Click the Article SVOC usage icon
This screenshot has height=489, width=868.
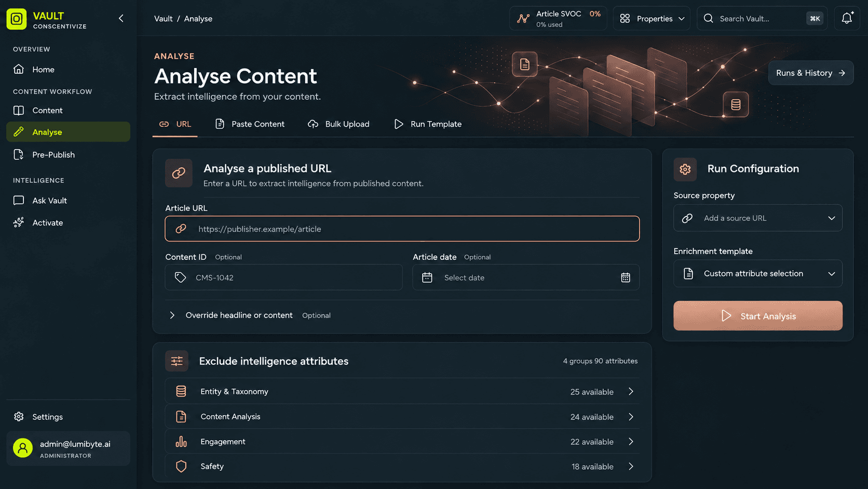tap(523, 19)
